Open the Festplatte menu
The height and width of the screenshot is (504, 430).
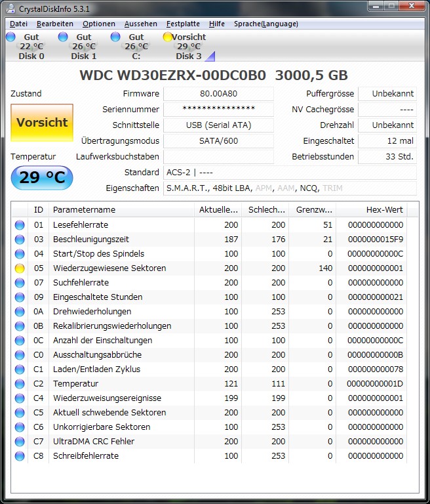pos(183,24)
